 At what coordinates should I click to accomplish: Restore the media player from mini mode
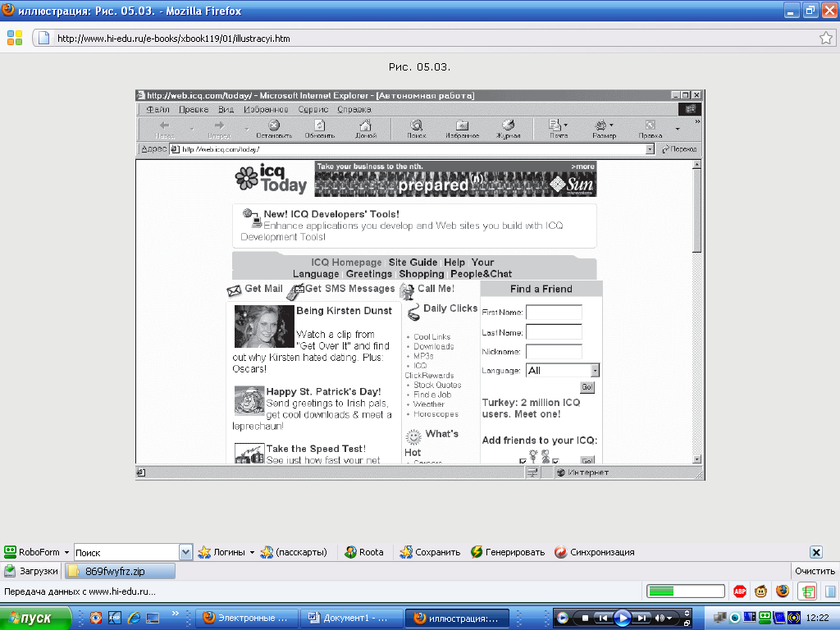pyautogui.click(x=687, y=623)
